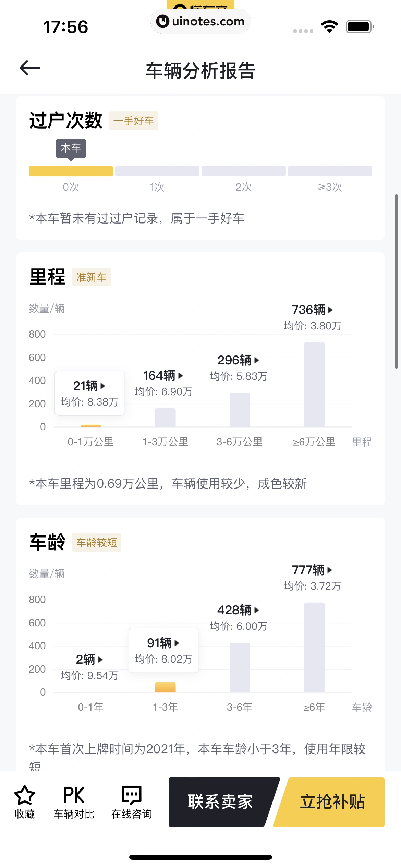
Task: Tap the back arrow icon
Action: tap(30, 68)
